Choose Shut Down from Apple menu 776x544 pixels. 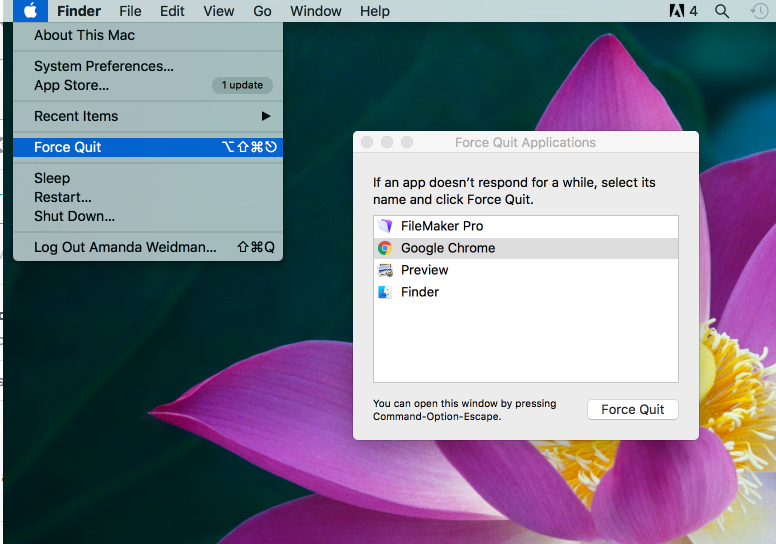pos(148,216)
